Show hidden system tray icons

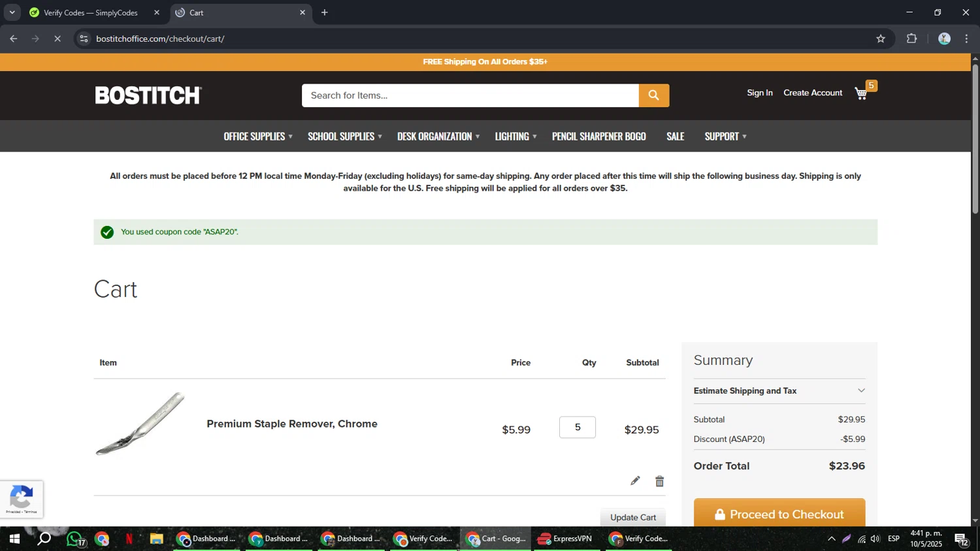pyautogui.click(x=831, y=539)
